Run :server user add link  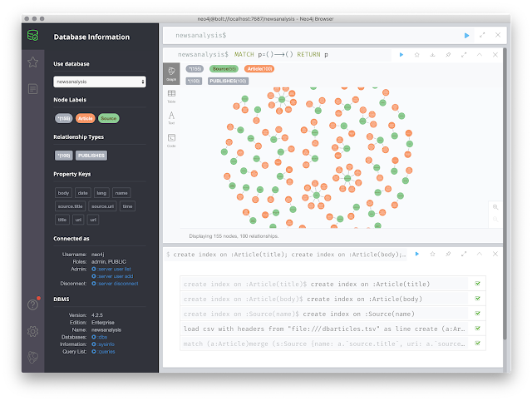click(x=112, y=276)
